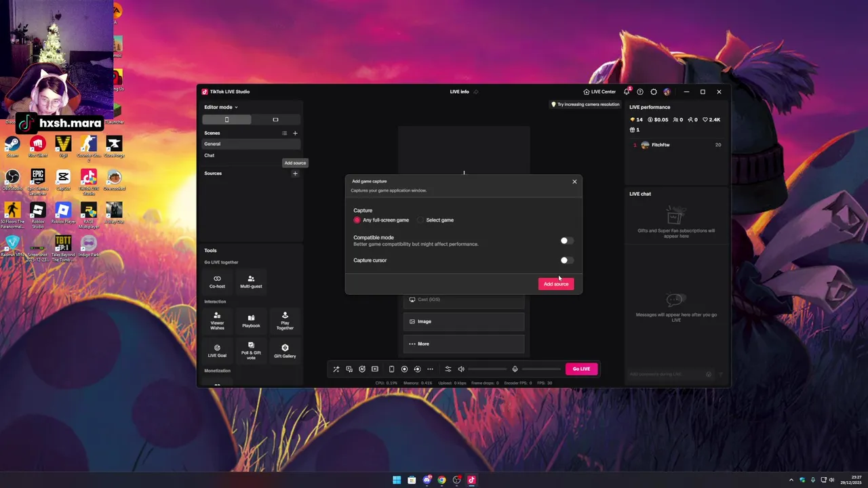Open the Poll & Gift vote tool
Viewport: 868px width, 488px height.
[251, 351]
